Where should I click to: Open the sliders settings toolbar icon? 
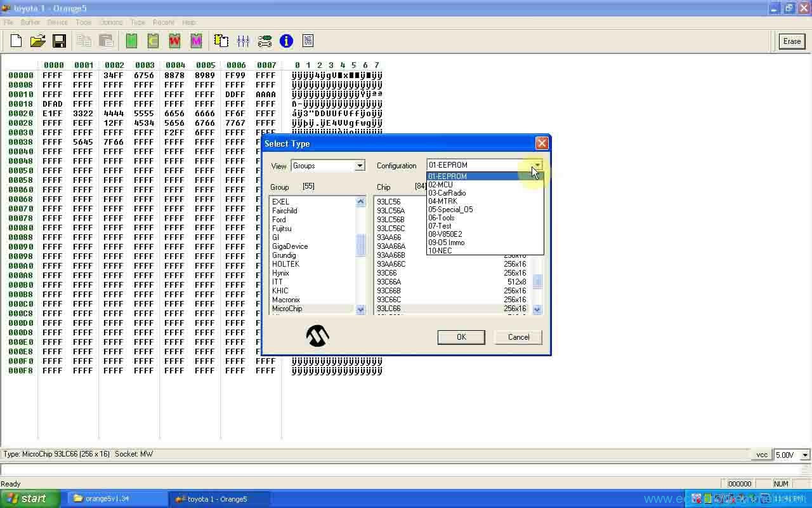[x=243, y=41]
